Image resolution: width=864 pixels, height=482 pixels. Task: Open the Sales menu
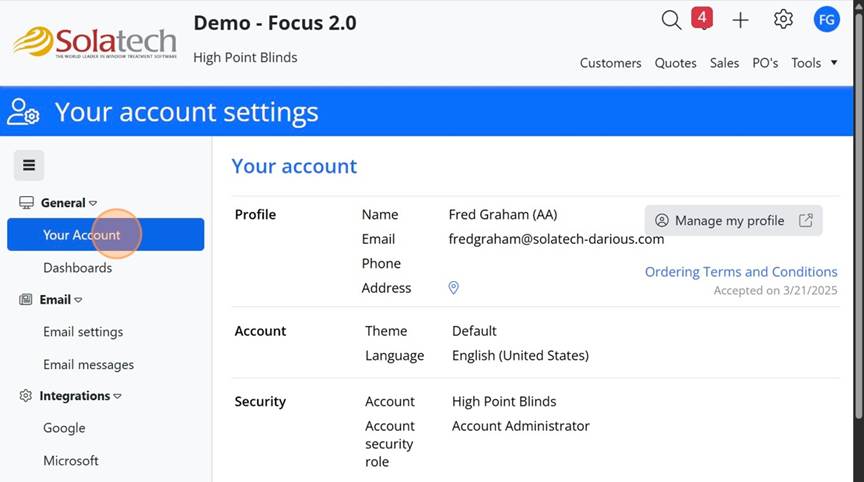(x=724, y=63)
